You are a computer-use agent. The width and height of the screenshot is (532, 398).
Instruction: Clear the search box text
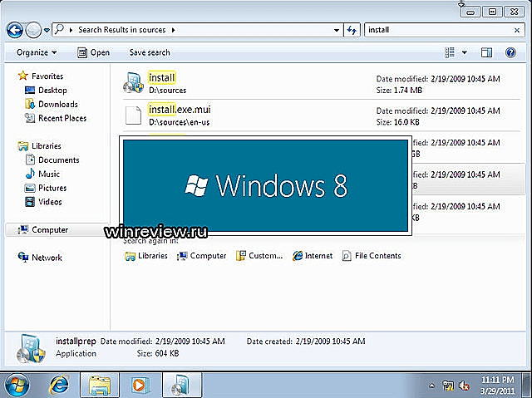tap(517, 30)
